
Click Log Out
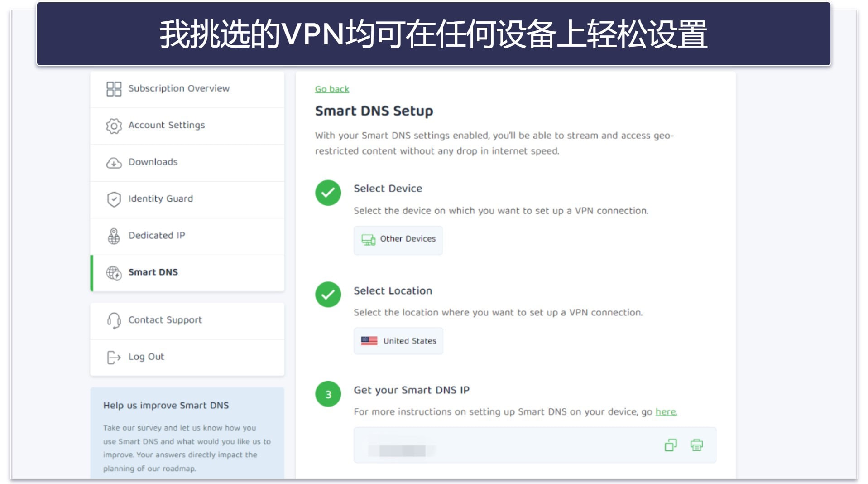tap(187, 357)
